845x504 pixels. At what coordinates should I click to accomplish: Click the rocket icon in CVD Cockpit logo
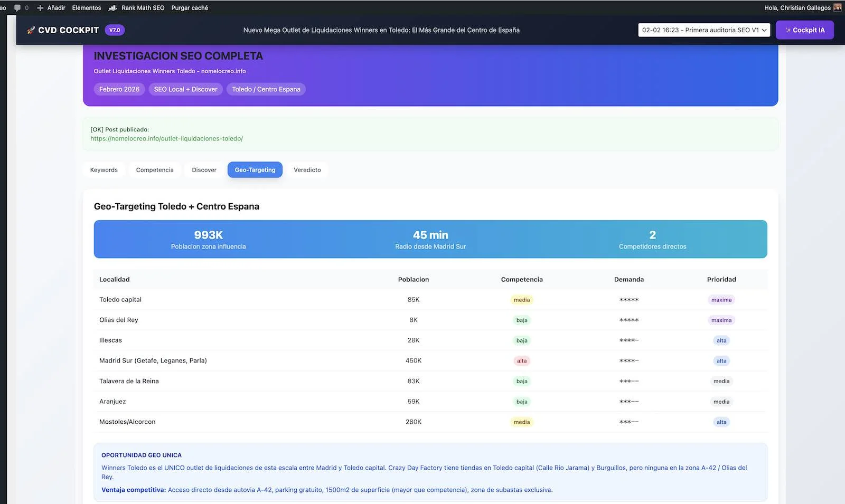pos(31,30)
